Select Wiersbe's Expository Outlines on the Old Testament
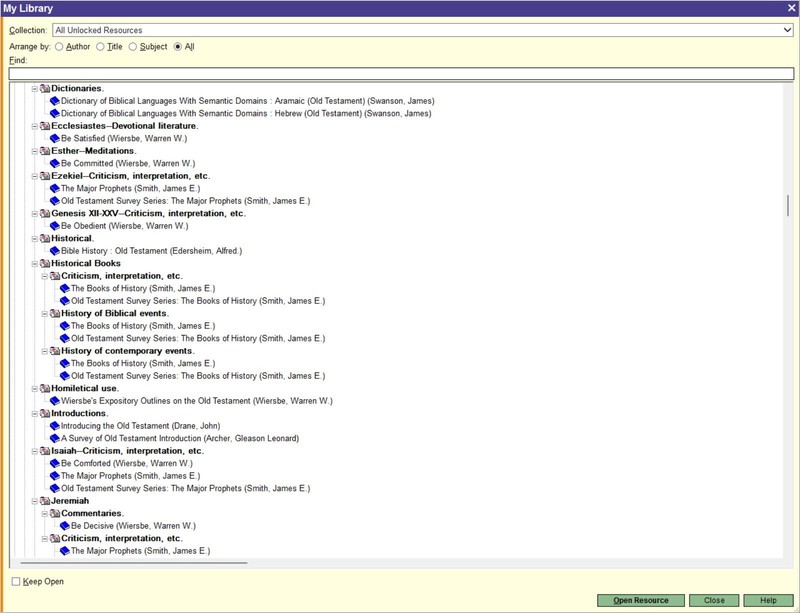This screenshot has height=613, width=800. point(196,401)
